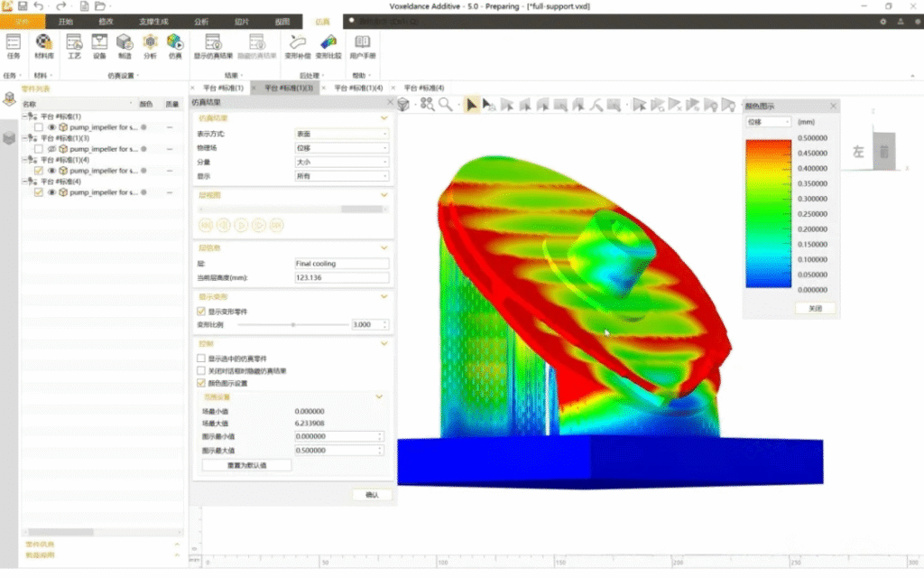
Task: Click the 变形比例 deformation scale slider
Action: point(293,324)
